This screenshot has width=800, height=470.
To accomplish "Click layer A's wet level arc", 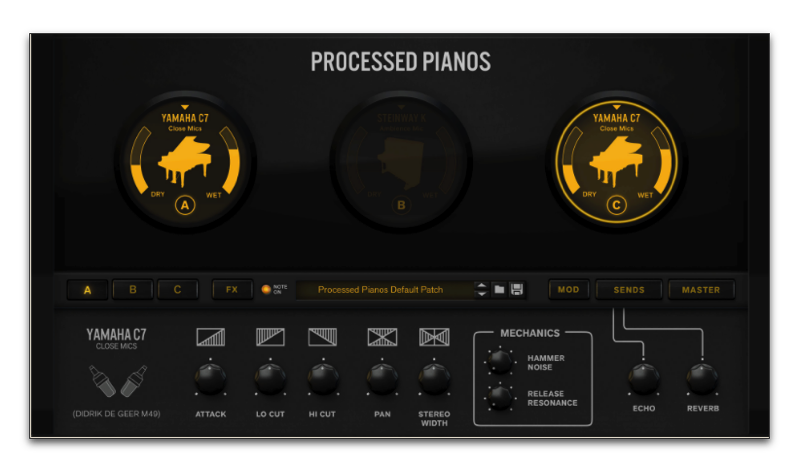I will point(232,161).
